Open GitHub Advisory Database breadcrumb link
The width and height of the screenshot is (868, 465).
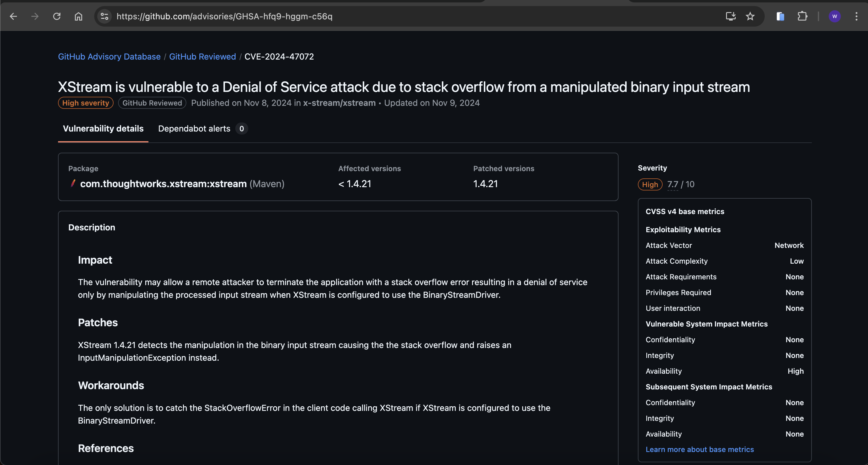coord(109,57)
